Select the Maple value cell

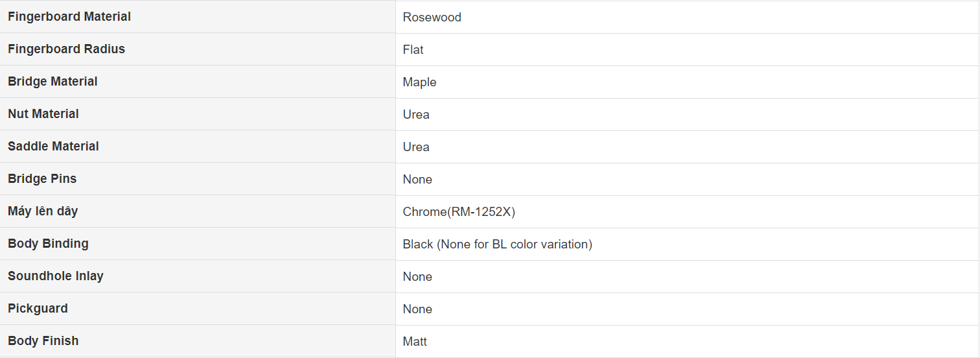tap(687, 82)
